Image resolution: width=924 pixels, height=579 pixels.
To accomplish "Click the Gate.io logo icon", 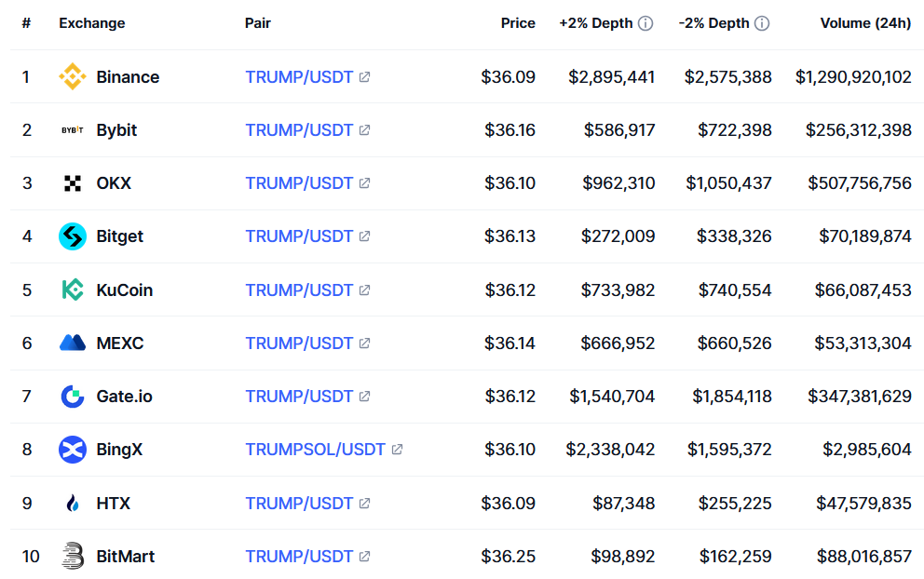I will 73,397.
